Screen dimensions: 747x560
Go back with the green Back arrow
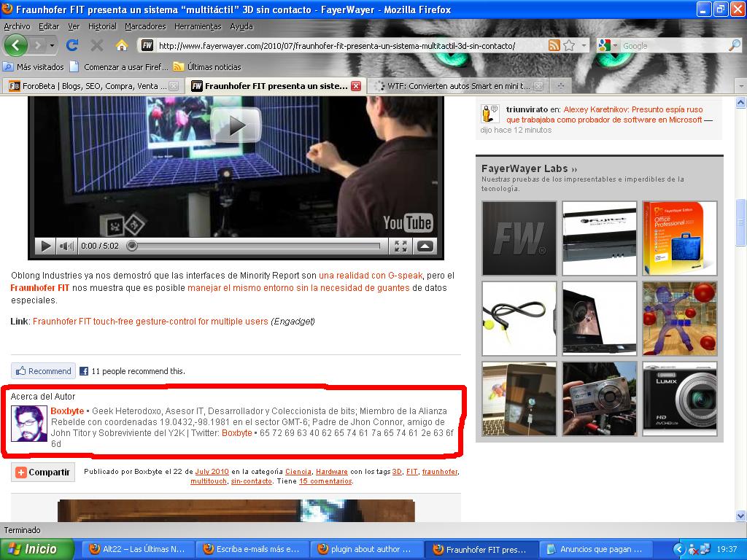pos(16,46)
